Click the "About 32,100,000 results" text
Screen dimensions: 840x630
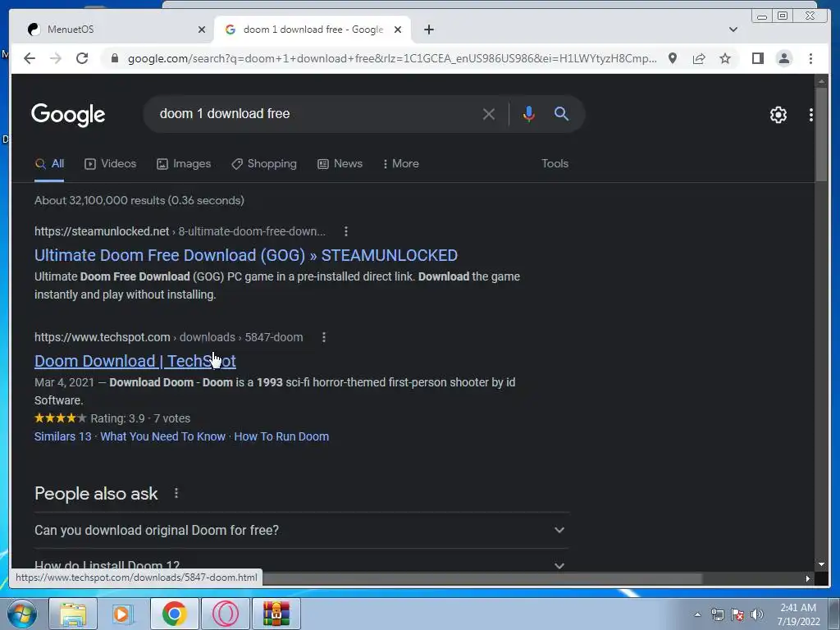click(139, 200)
